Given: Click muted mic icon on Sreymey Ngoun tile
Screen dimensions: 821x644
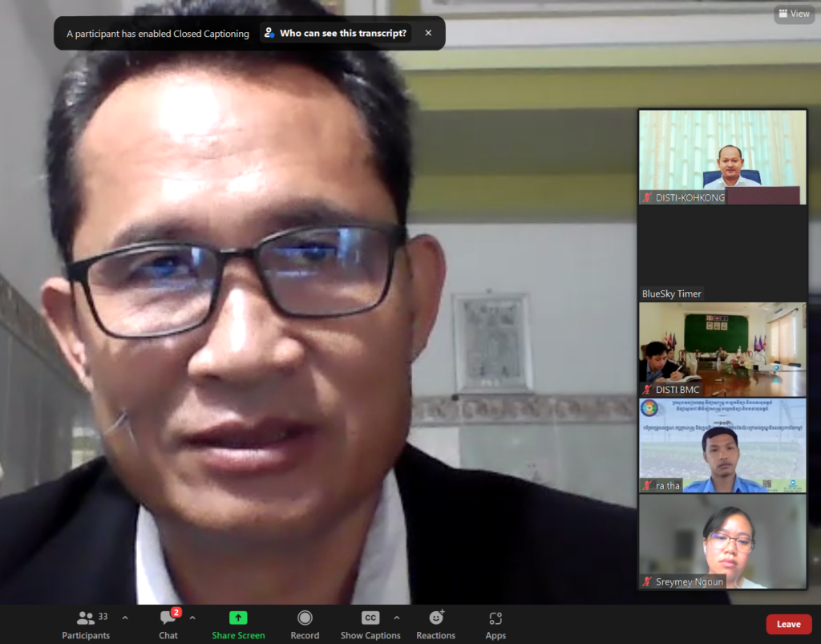Looking at the screenshot, I should (x=647, y=581).
